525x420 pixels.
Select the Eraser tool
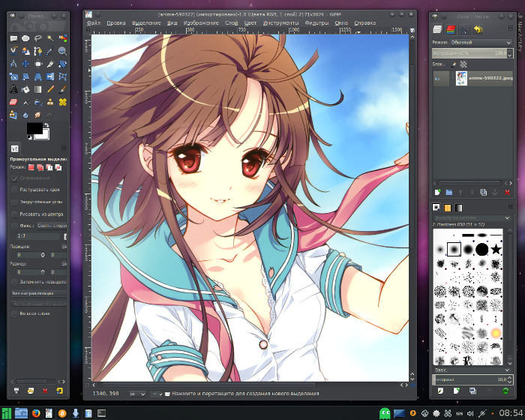13,102
